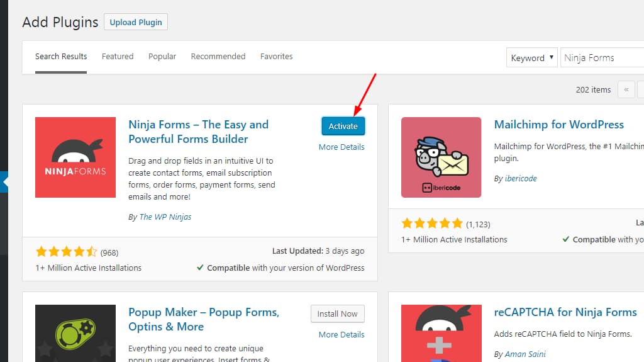Viewport: 644px width, 362px height.
Task: Open the Recommended tab
Action: pyautogui.click(x=218, y=57)
